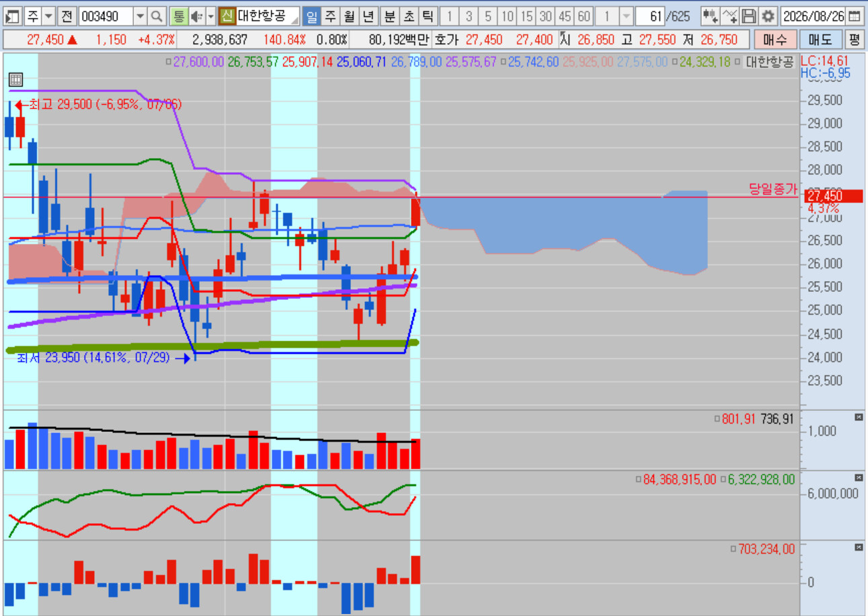Expand the stock code history dropdown

coord(140,15)
